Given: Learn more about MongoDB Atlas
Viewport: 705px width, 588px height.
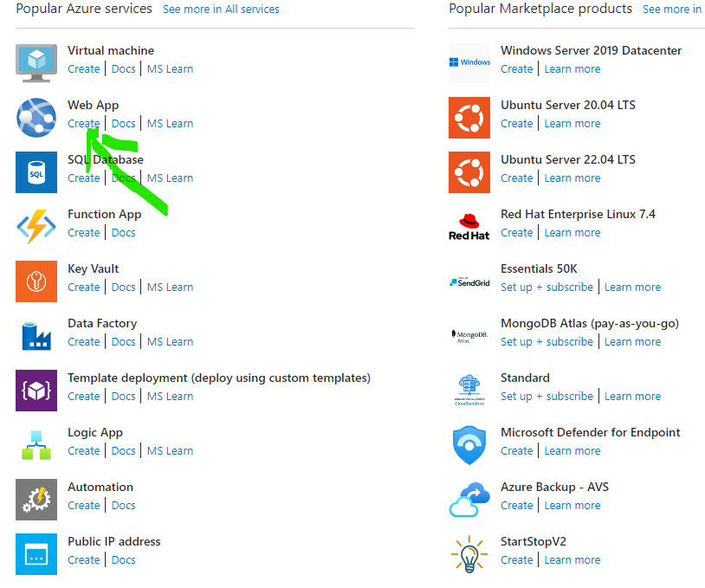Looking at the screenshot, I should click(632, 342).
